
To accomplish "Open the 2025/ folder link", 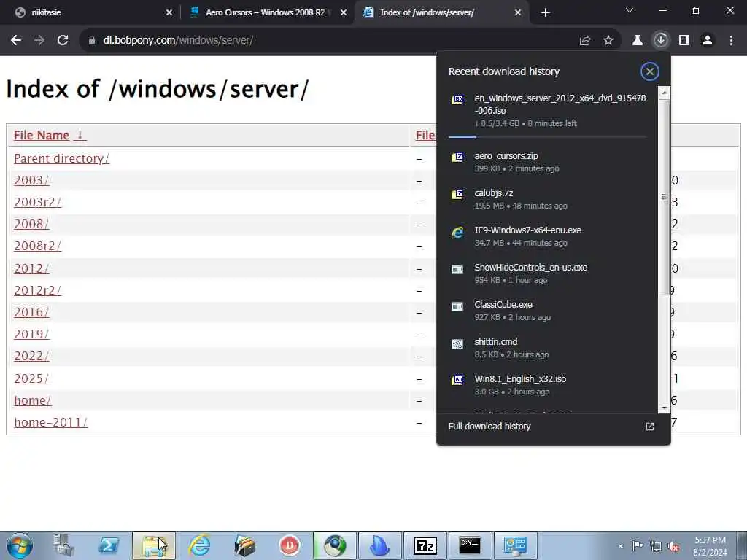I will (x=31, y=378).
